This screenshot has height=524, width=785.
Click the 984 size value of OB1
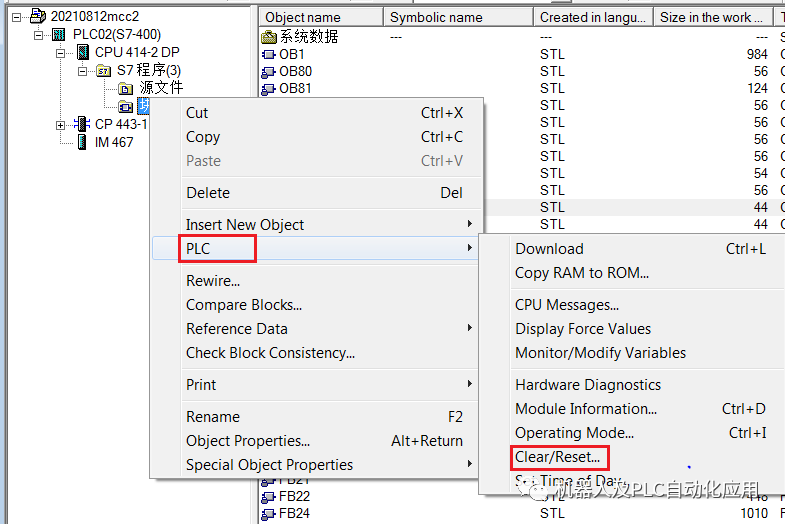[757, 54]
